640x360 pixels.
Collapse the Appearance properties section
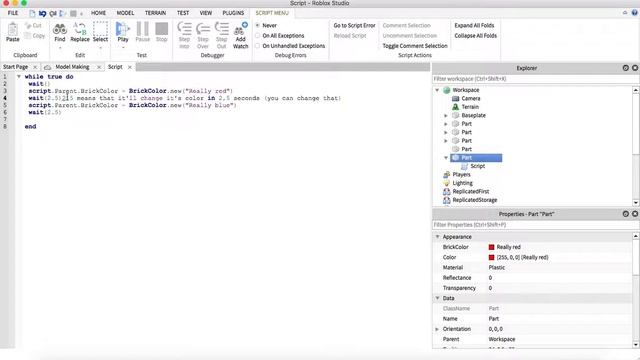(438, 237)
